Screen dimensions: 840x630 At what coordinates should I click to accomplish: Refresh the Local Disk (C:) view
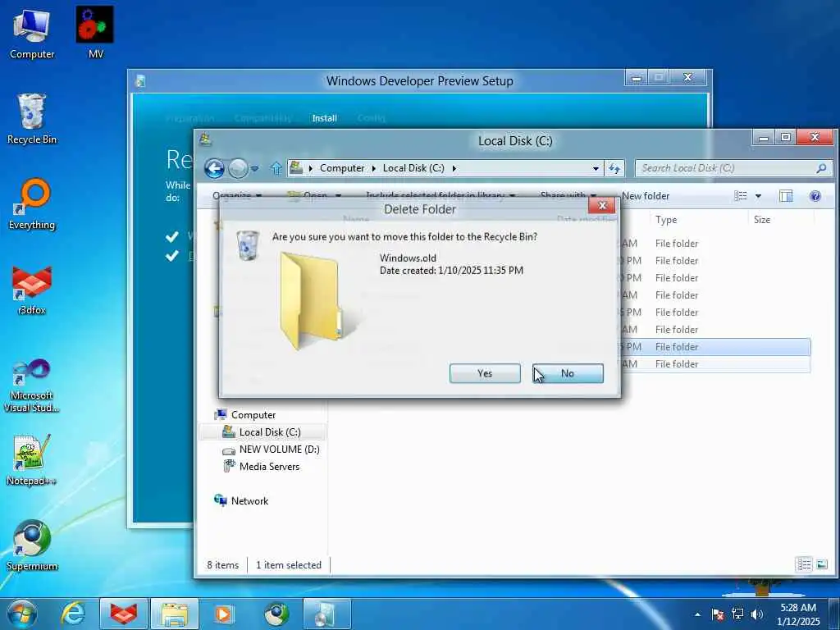click(614, 169)
